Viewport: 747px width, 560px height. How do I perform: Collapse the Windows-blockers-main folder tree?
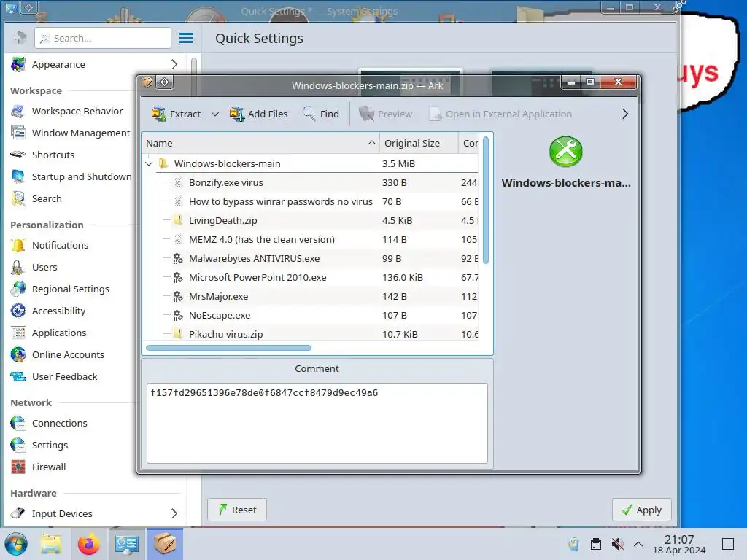(149, 164)
